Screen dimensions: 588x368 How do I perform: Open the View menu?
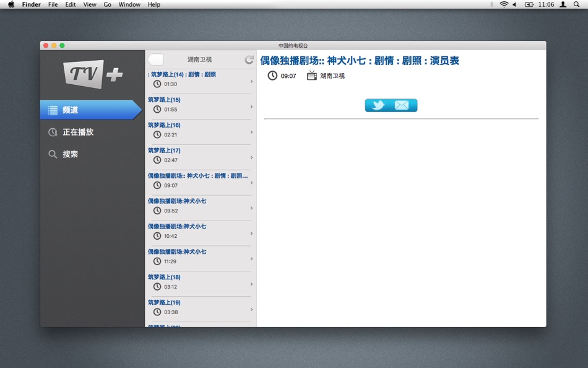click(90, 4)
